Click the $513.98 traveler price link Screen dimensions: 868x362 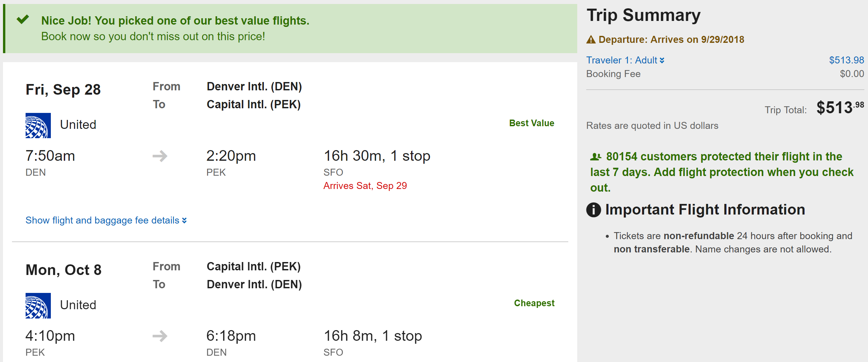[x=846, y=60]
